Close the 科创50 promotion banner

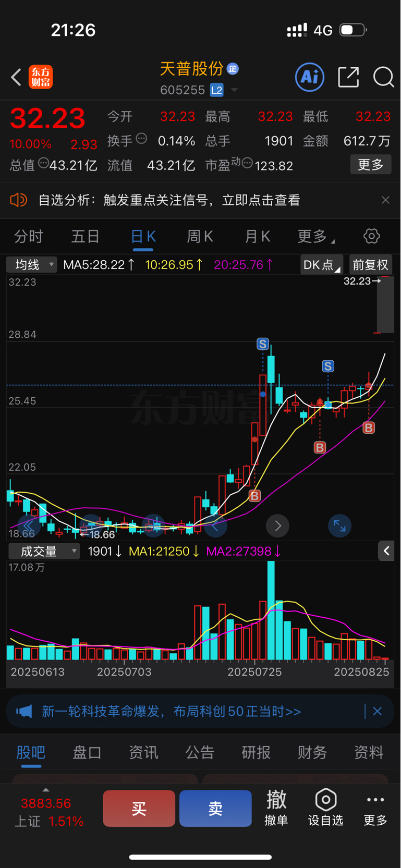[378, 711]
